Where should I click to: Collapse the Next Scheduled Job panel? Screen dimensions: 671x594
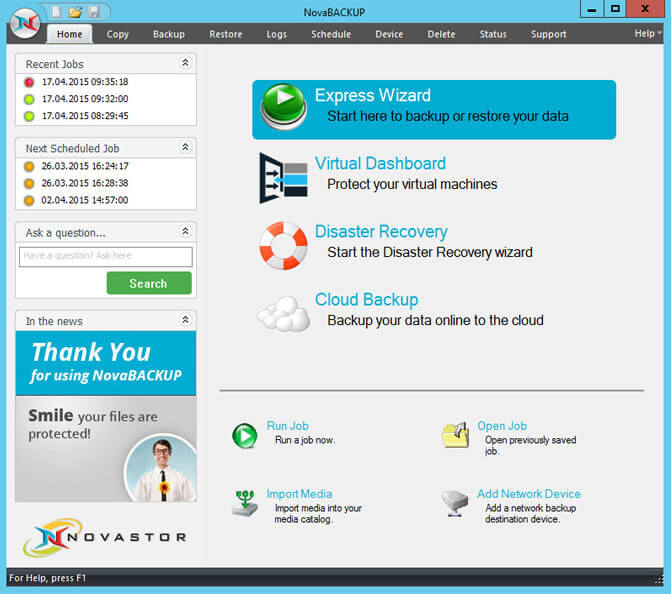[185, 147]
